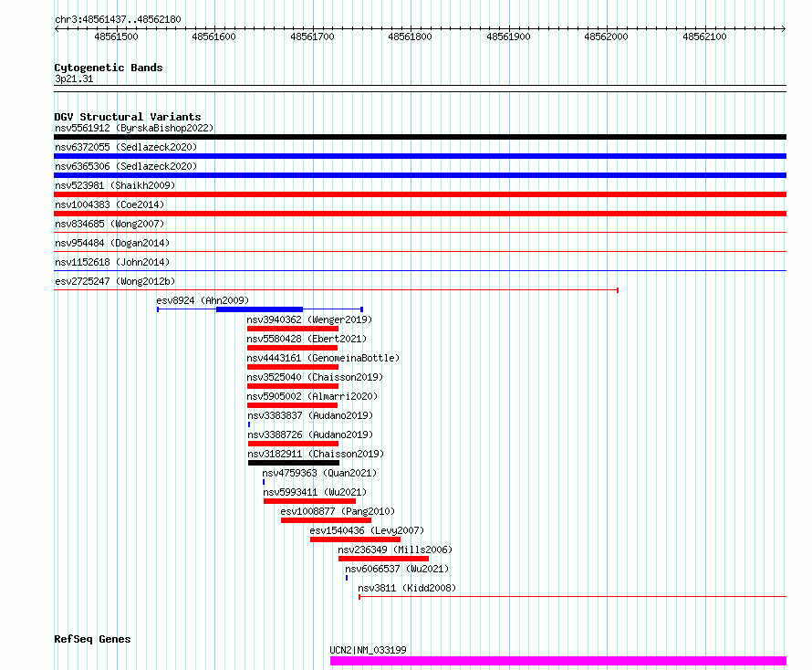
Task: Click the nsv5561912 (ByrskaBishop2022) label
Action: [134, 128]
